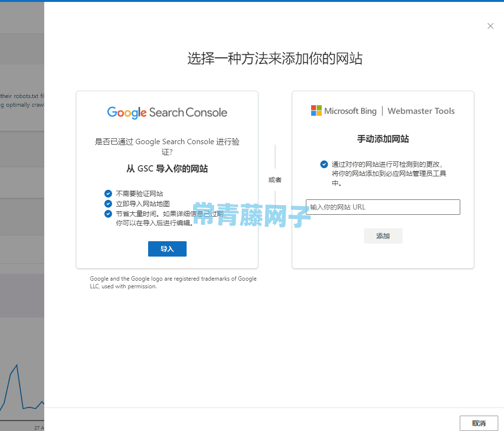
Task: Click the heading 手动添加网站
Action: (x=383, y=139)
